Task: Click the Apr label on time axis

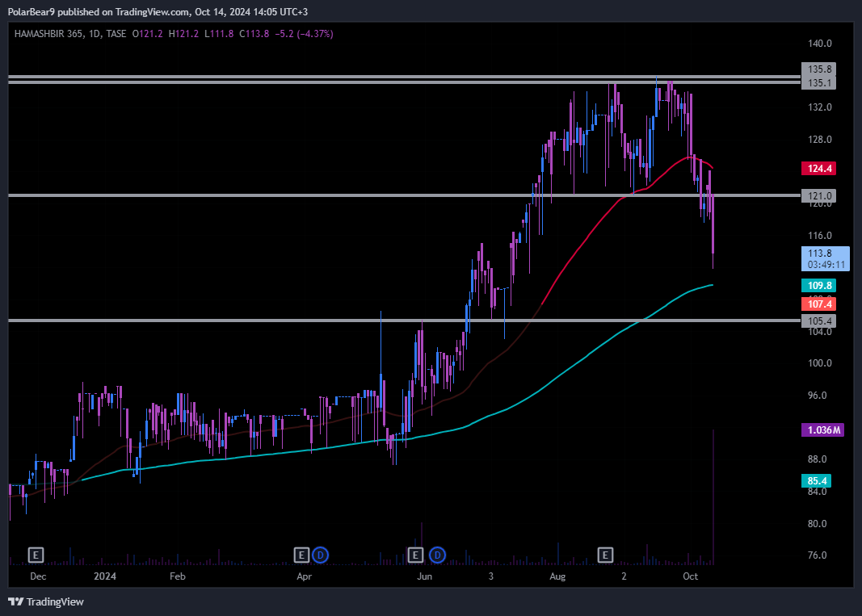Action: (304, 576)
